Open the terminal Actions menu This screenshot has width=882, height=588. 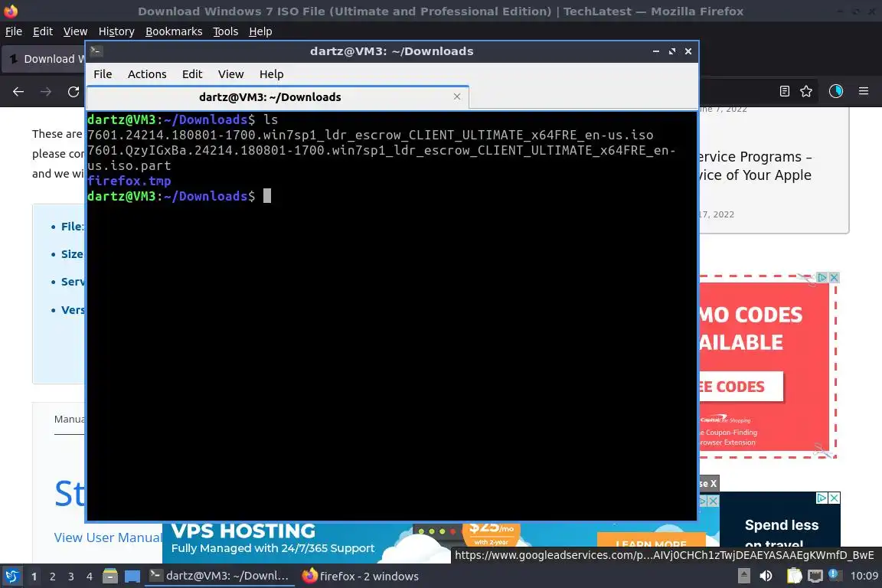coord(147,74)
